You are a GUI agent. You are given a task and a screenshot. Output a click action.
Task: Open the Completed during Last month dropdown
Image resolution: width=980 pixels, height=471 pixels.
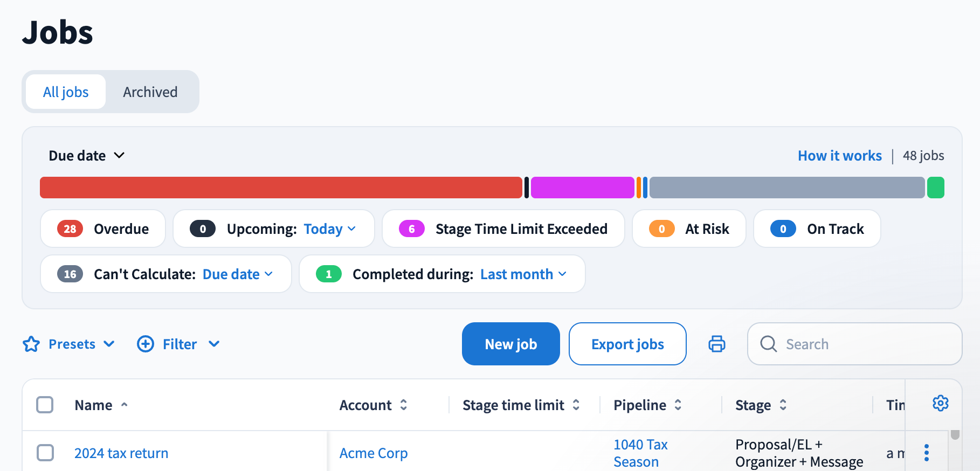click(x=523, y=274)
